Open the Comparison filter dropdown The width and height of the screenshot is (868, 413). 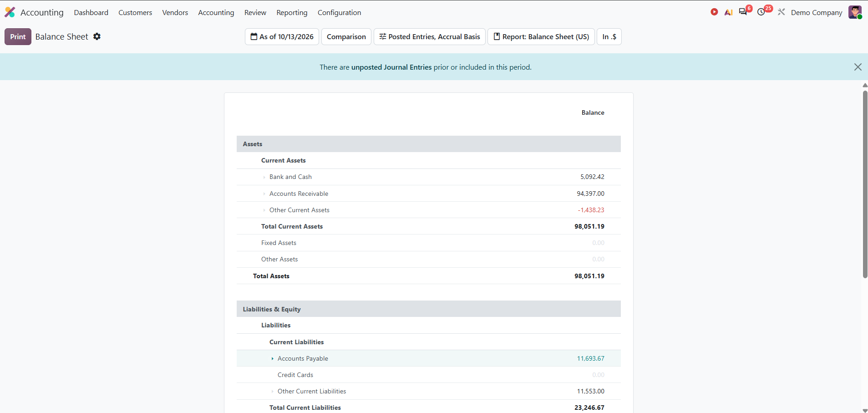[x=346, y=37]
